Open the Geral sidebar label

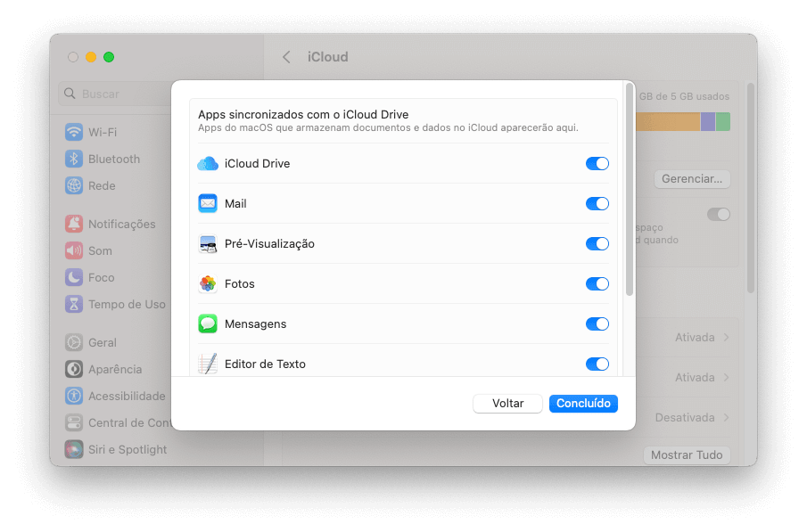(103, 342)
